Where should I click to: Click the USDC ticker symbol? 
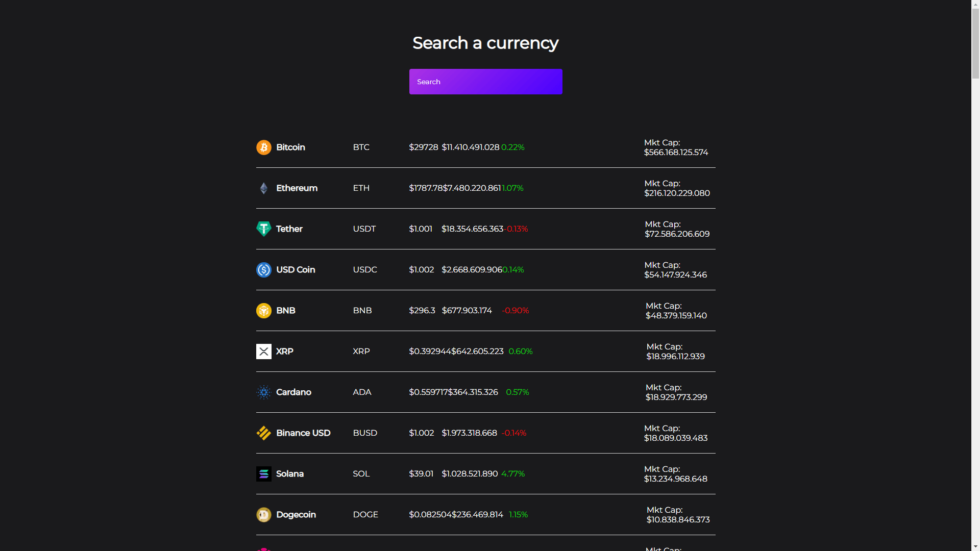point(365,270)
